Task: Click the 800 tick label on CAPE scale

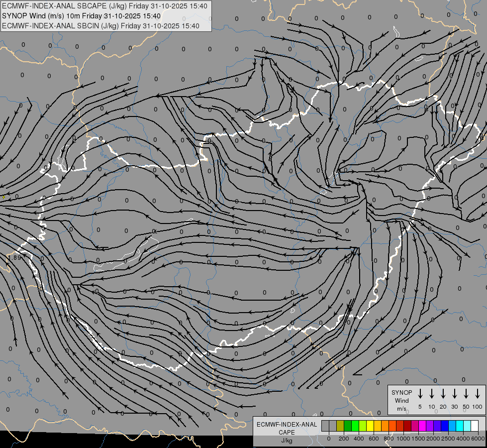Action: pos(389,439)
